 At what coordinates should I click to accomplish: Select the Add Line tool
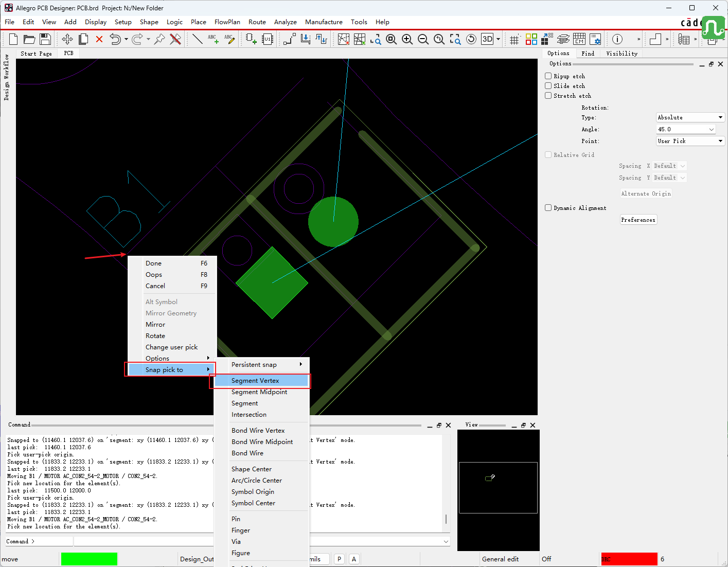tap(197, 39)
